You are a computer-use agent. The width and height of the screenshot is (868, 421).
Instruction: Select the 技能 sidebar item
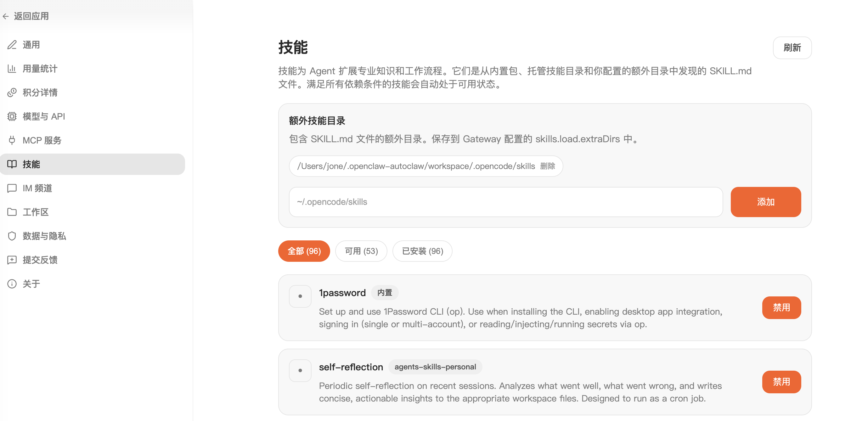click(x=92, y=164)
